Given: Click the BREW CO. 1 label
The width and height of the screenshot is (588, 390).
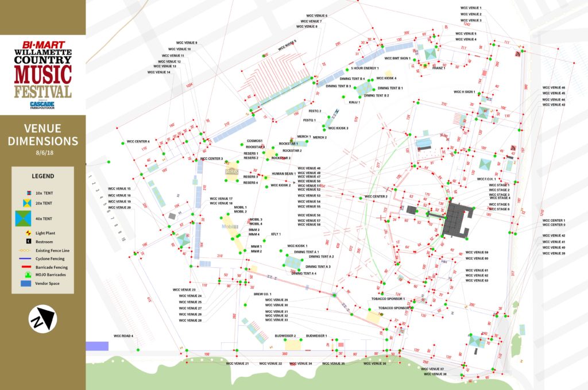Looking at the screenshot, I should tap(262, 294).
